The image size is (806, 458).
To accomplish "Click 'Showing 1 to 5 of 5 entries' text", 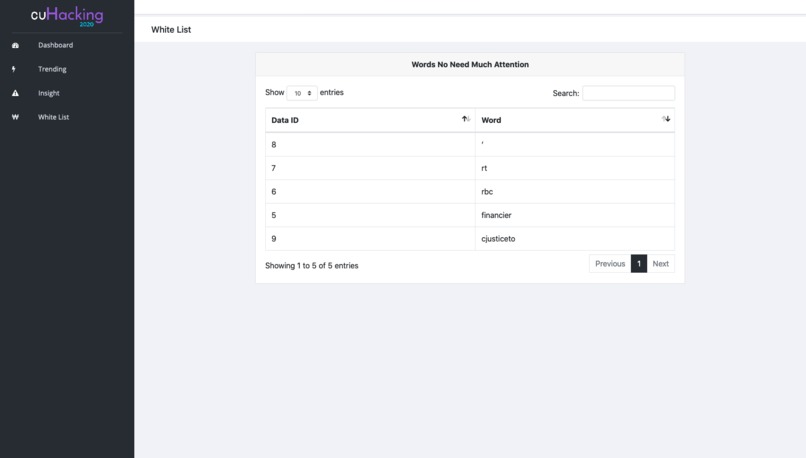I will [312, 266].
